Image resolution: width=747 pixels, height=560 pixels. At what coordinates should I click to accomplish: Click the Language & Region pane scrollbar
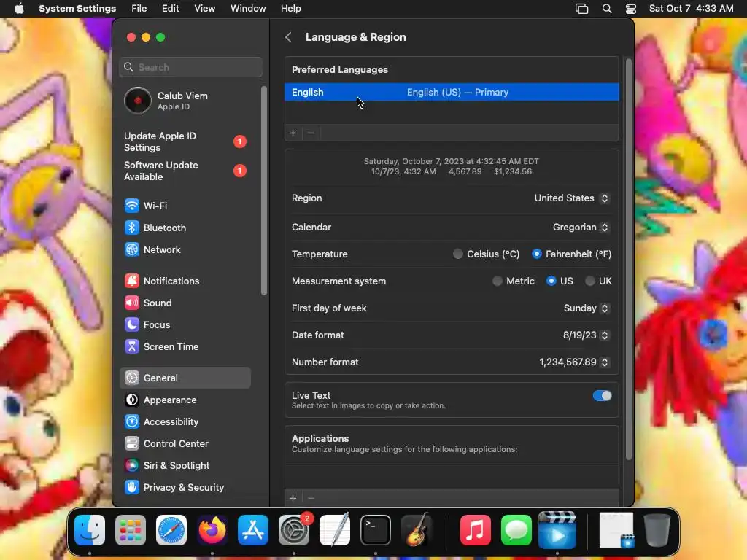point(628,260)
